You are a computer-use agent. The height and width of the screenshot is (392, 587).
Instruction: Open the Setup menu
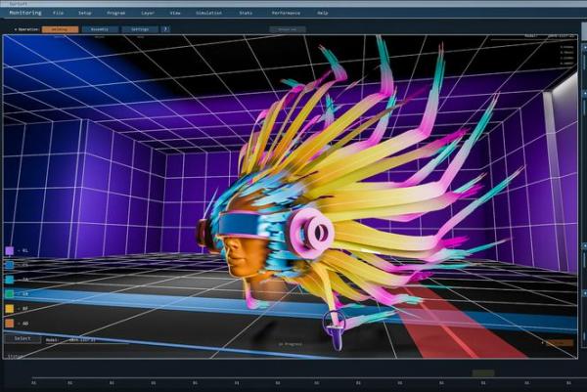[x=85, y=14]
